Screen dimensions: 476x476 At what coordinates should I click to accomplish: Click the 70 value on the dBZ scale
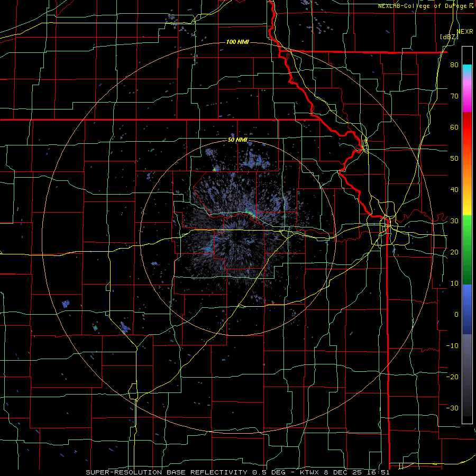click(454, 96)
